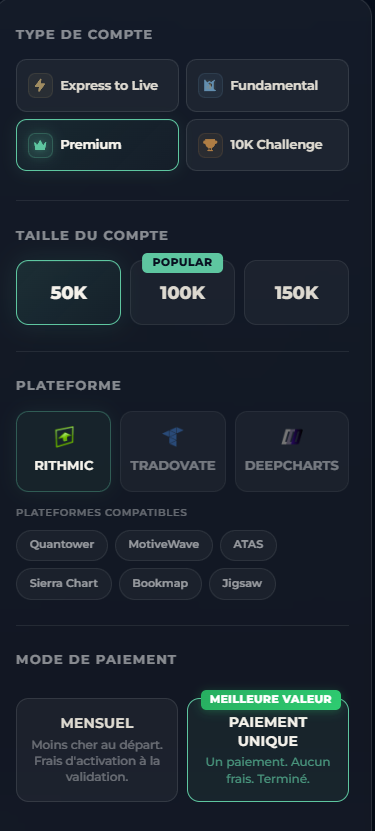Click the green Rithmic logo icon
375x831 pixels.
point(64,437)
